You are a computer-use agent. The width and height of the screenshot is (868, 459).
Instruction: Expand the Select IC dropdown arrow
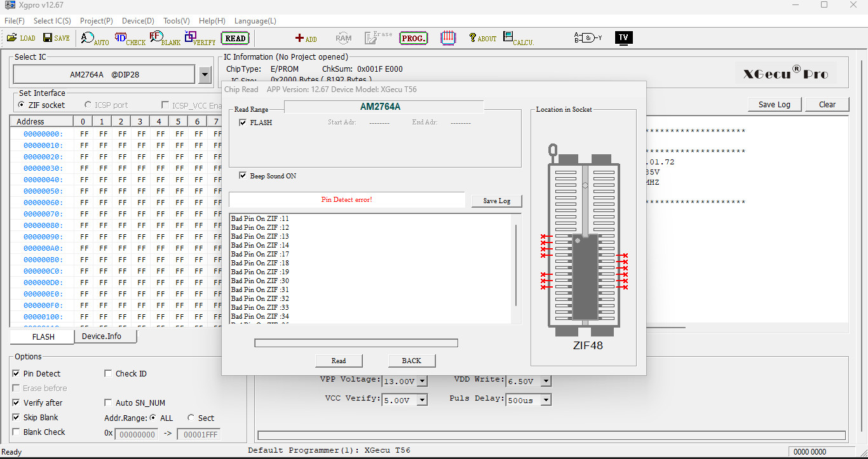pyautogui.click(x=205, y=75)
